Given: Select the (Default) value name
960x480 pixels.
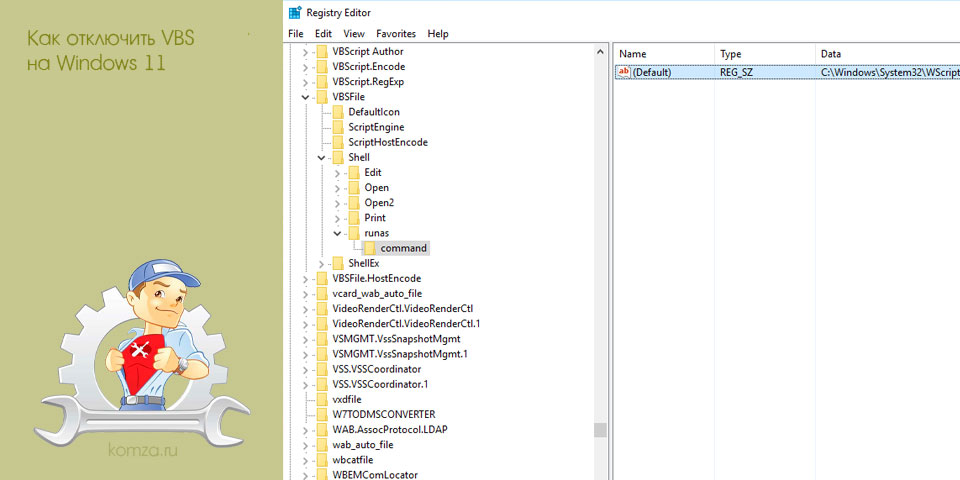Looking at the screenshot, I should pyautogui.click(x=652, y=72).
